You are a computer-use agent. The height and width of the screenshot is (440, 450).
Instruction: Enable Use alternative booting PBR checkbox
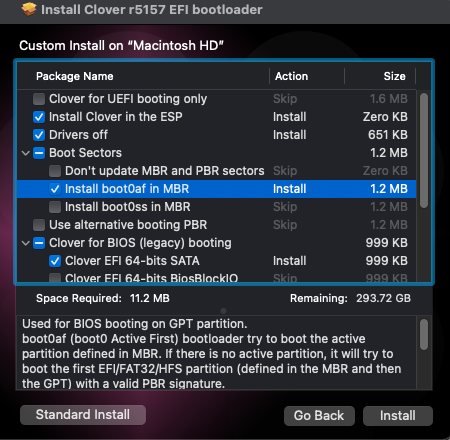tap(39, 225)
